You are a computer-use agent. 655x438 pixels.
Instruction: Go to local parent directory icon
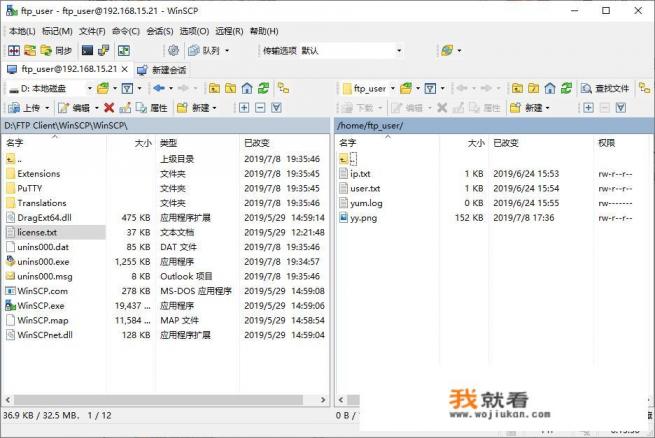(214, 88)
